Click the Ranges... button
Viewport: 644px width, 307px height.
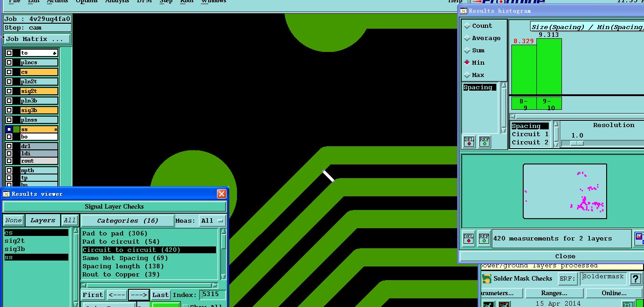click(x=554, y=293)
